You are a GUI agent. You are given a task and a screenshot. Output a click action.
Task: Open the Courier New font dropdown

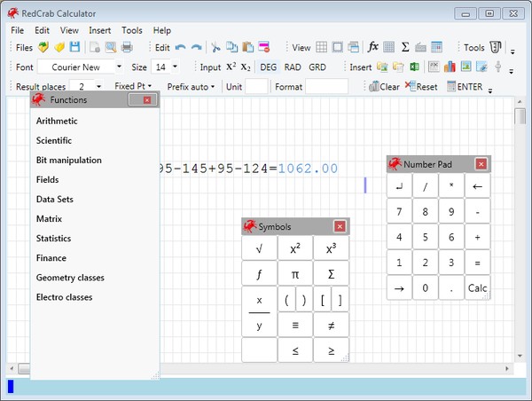click(x=87, y=67)
